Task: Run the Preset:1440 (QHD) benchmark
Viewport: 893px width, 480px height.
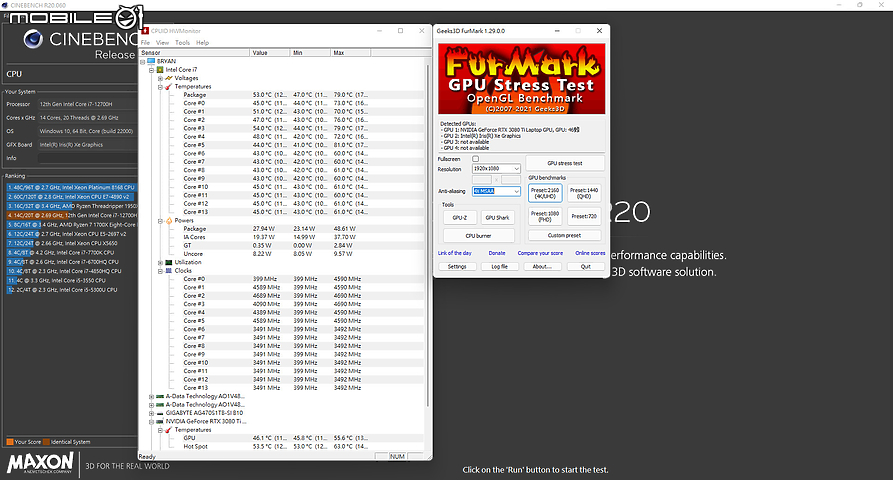Action: coord(584,193)
